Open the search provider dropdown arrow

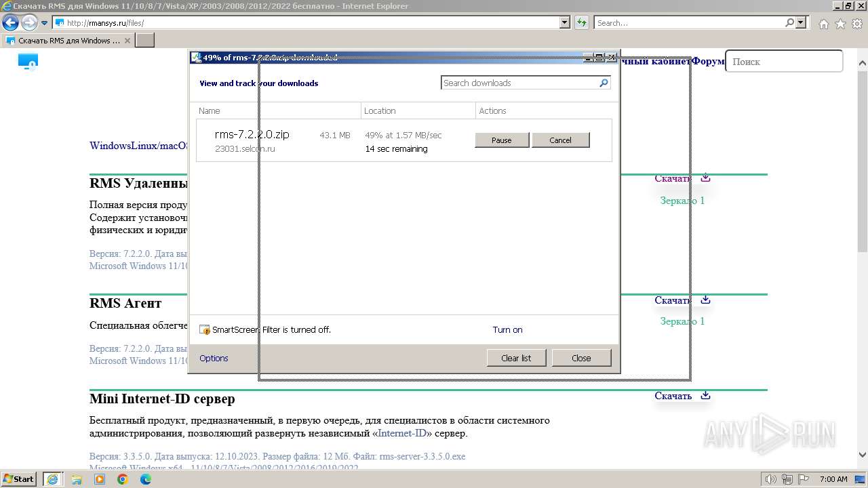(802, 22)
